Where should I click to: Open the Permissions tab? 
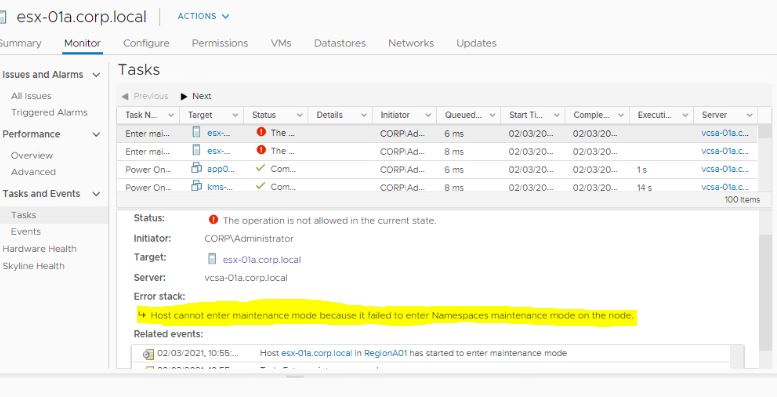(220, 43)
